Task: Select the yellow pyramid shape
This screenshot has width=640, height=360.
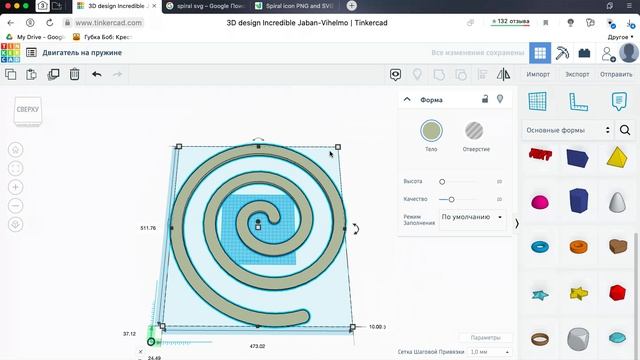Action: tap(617, 158)
